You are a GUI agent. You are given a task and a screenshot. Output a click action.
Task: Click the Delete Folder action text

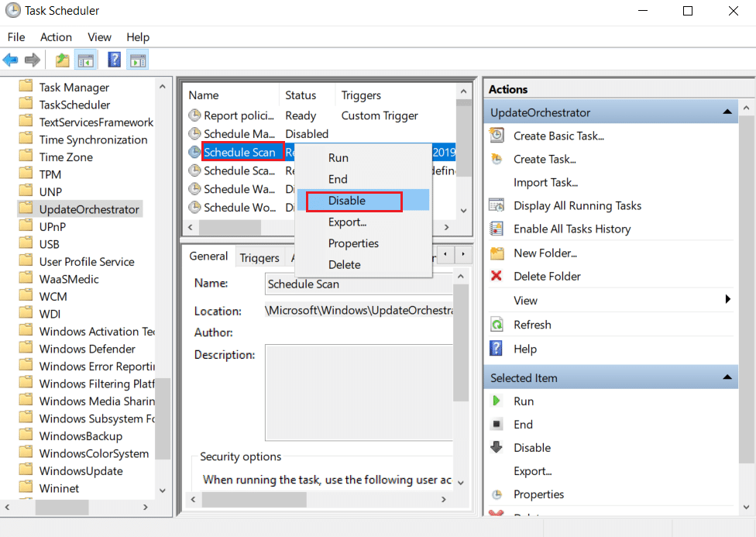[x=547, y=276]
